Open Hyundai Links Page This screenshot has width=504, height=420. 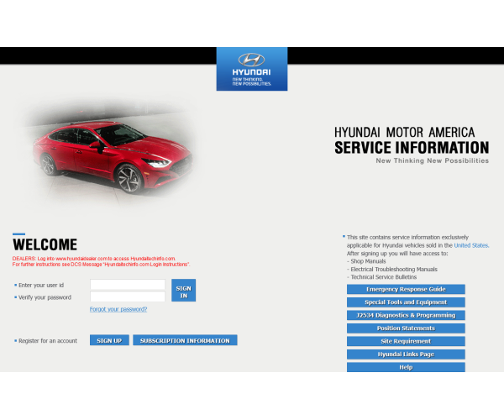[x=406, y=354]
